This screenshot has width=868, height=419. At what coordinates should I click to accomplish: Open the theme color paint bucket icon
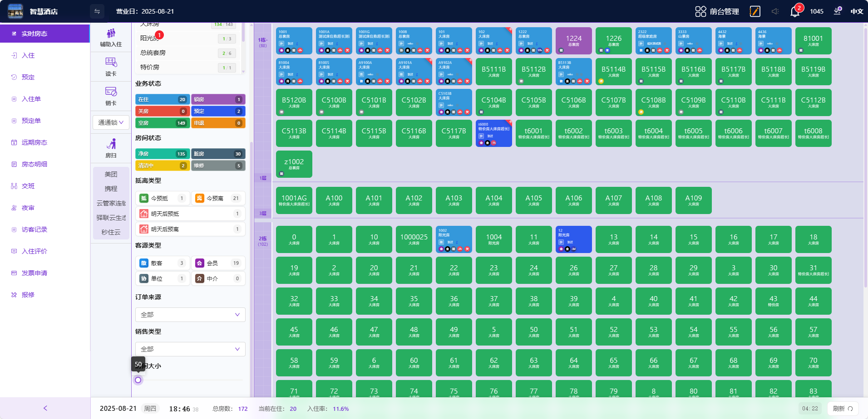point(838,11)
